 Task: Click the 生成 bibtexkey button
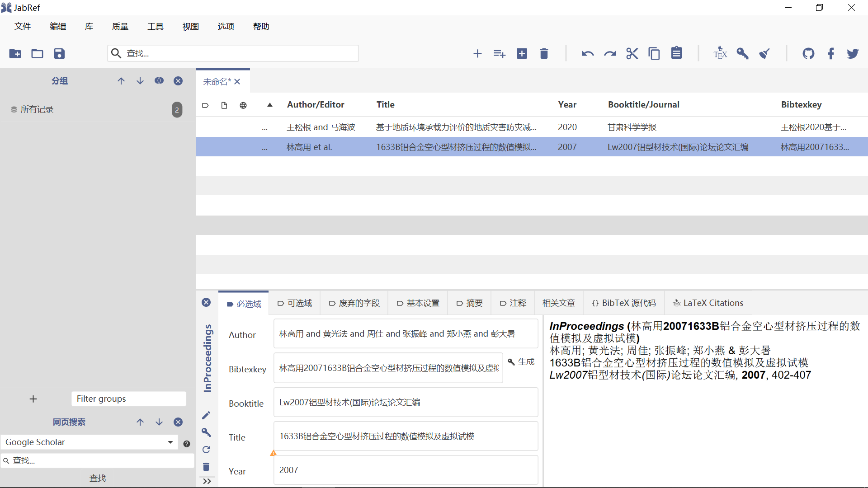(x=521, y=362)
